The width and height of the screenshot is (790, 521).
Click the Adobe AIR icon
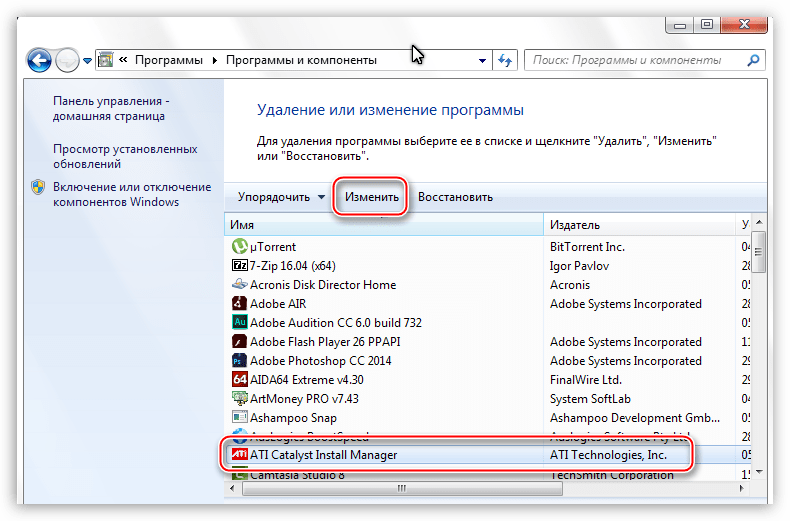[x=239, y=303]
